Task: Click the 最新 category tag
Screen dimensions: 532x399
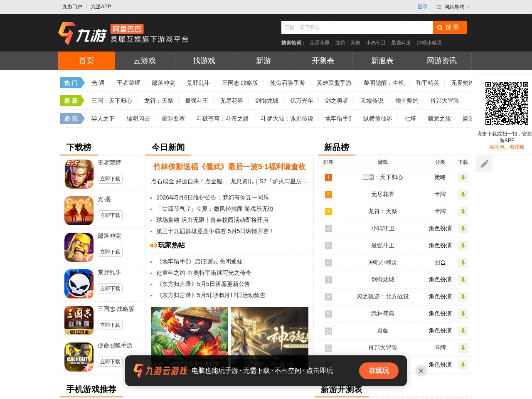Action: click(71, 101)
